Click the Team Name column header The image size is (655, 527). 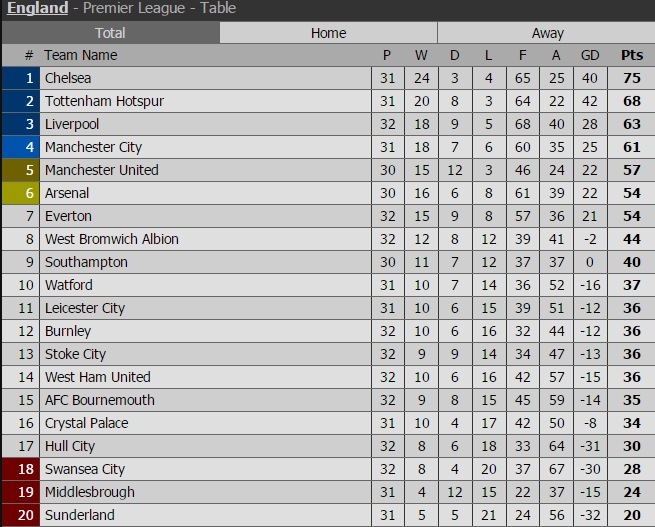(80, 55)
